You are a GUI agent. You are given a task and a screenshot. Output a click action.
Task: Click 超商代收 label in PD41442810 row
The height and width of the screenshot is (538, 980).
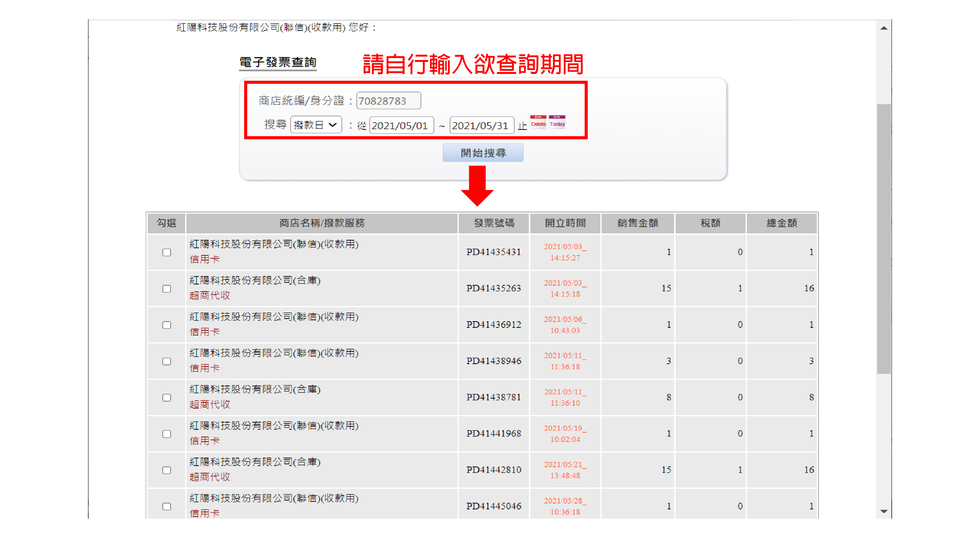(210, 477)
